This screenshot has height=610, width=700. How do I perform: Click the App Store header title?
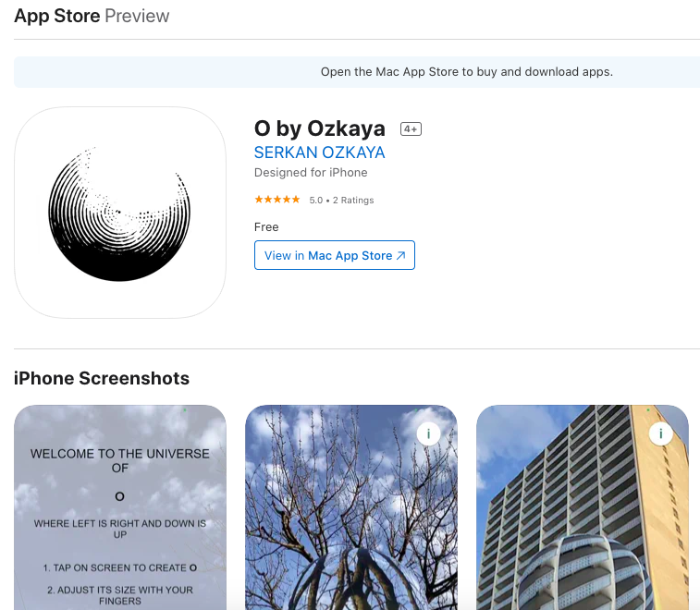tap(57, 16)
